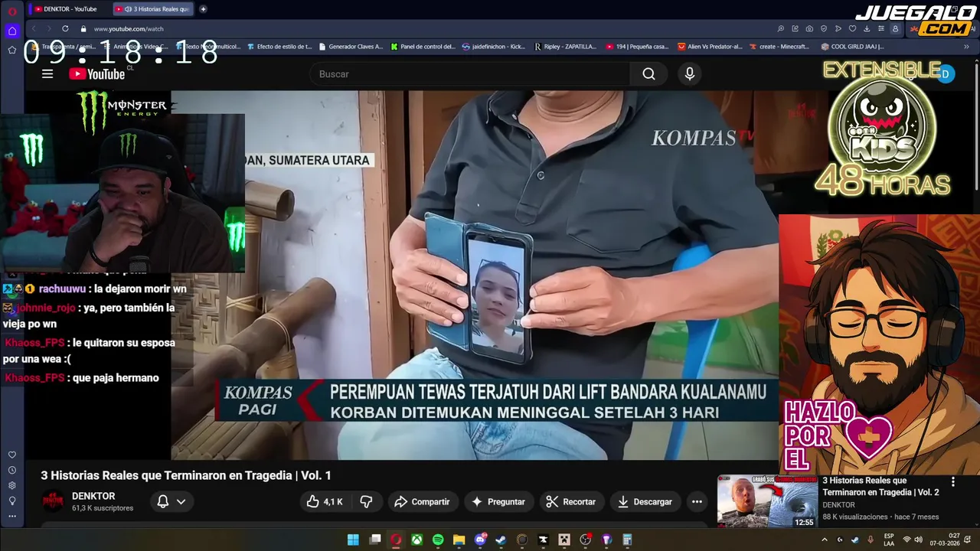The image size is (980, 551).
Task: Open the Windows Start menu
Action: click(x=353, y=540)
